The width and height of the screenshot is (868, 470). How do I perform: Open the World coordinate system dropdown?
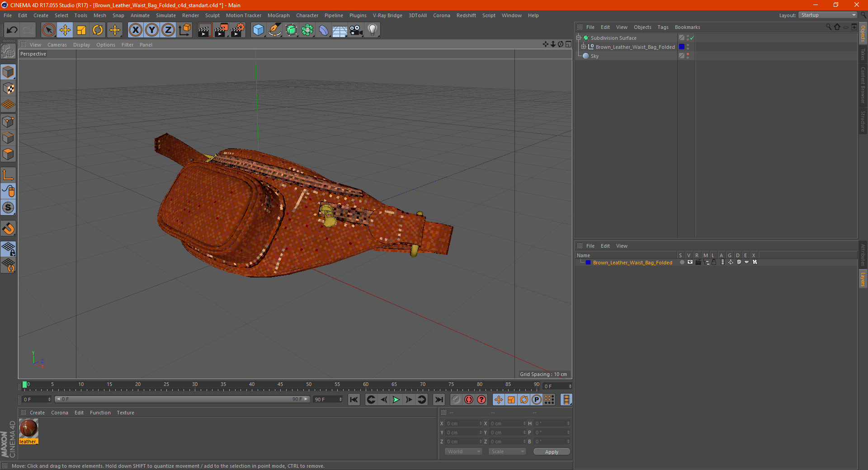[463, 451]
